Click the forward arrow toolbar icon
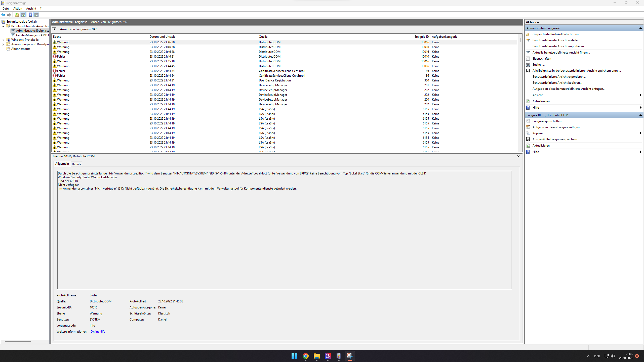The image size is (644, 362). click(9, 15)
